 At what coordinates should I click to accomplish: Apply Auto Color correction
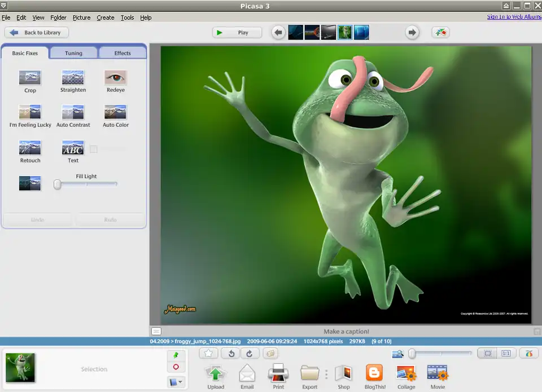[x=115, y=113]
